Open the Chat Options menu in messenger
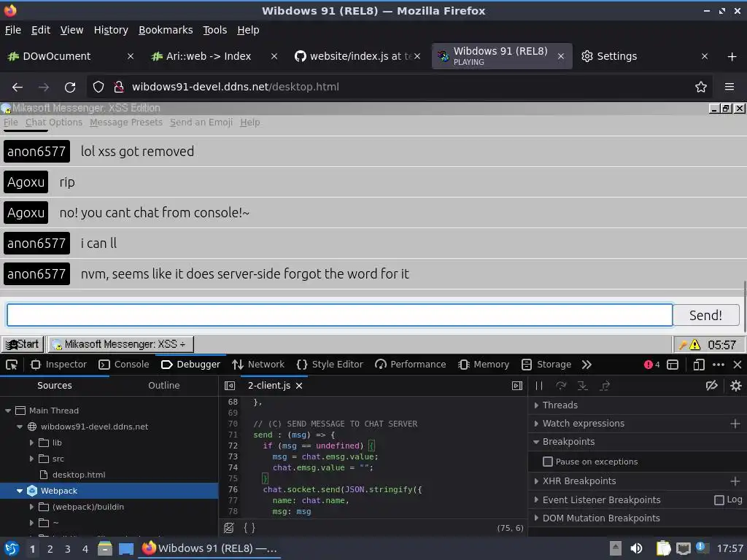747x560 pixels. tap(54, 122)
